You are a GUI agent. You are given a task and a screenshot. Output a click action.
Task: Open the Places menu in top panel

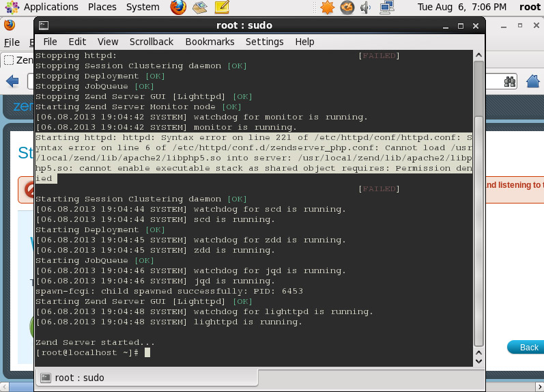pos(102,7)
